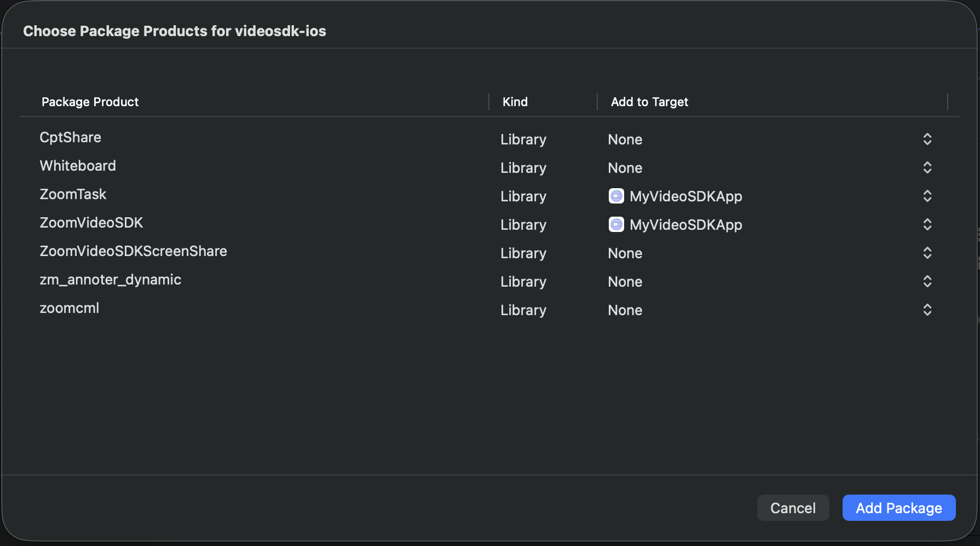
Task: Open target dropdown for ZoomVideoSDK row
Action: 927,224
